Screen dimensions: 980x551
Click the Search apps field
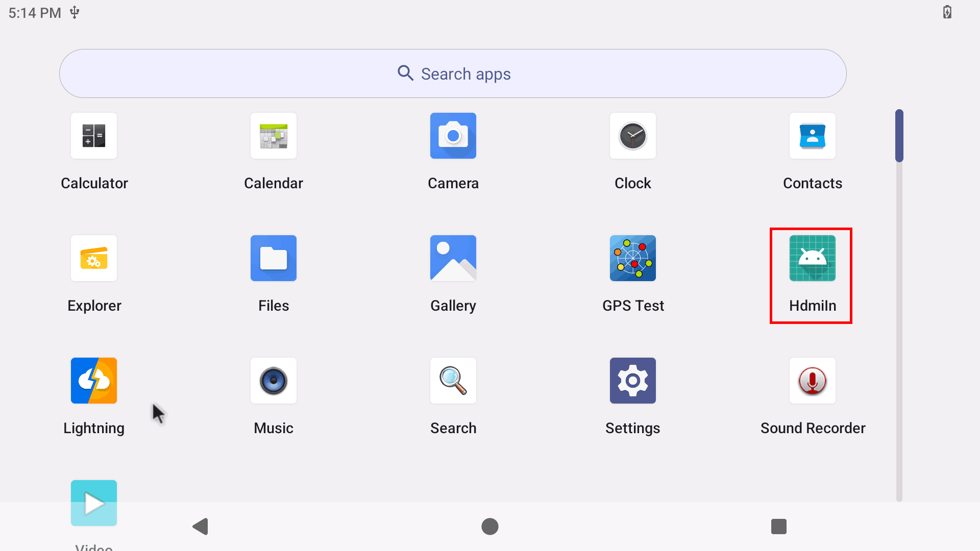(453, 73)
